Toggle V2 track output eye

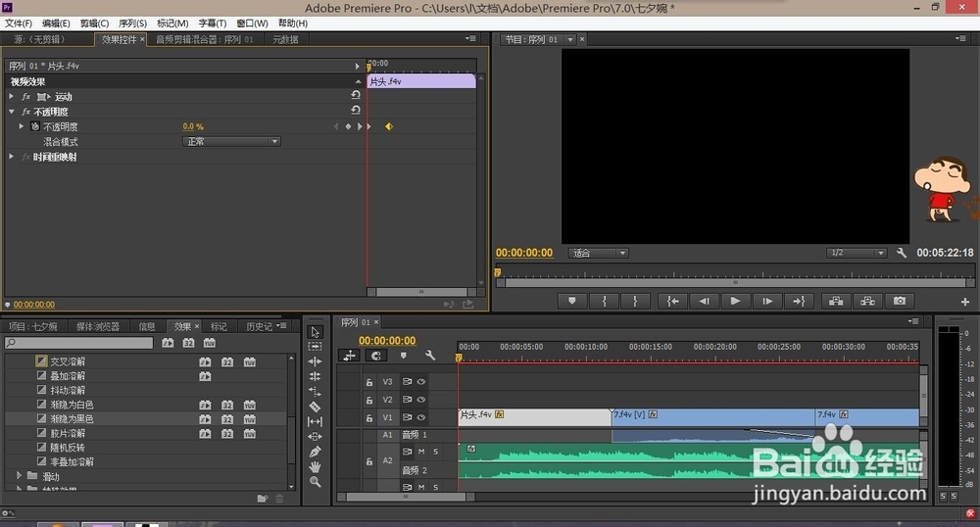(421, 400)
